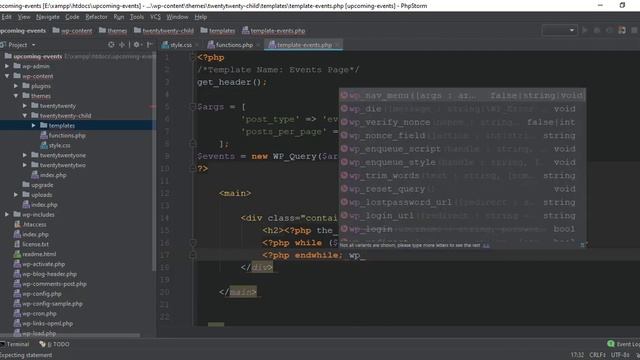Open the Refactor menu

point(96,17)
